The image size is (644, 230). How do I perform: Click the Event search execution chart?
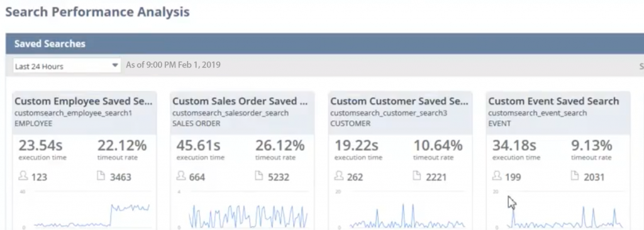coord(559,210)
